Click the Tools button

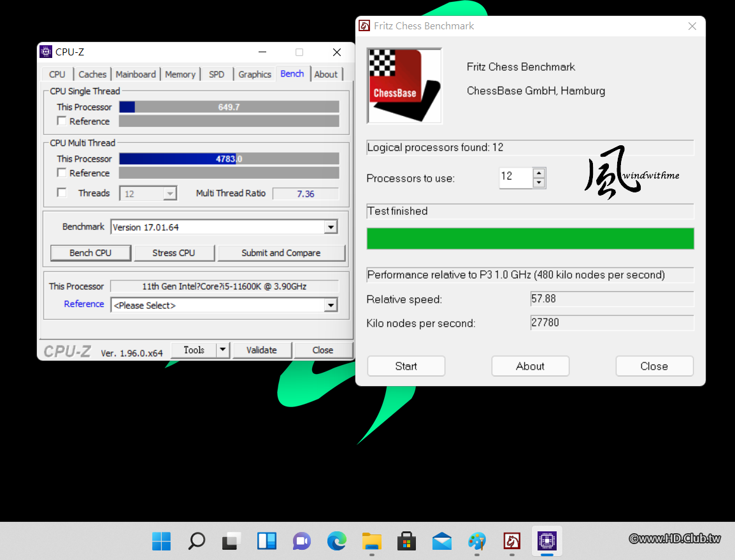(194, 350)
